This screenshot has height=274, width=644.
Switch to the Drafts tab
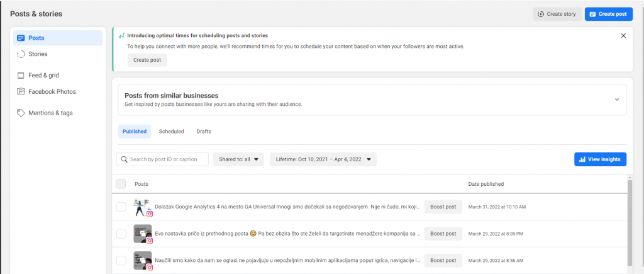(204, 132)
